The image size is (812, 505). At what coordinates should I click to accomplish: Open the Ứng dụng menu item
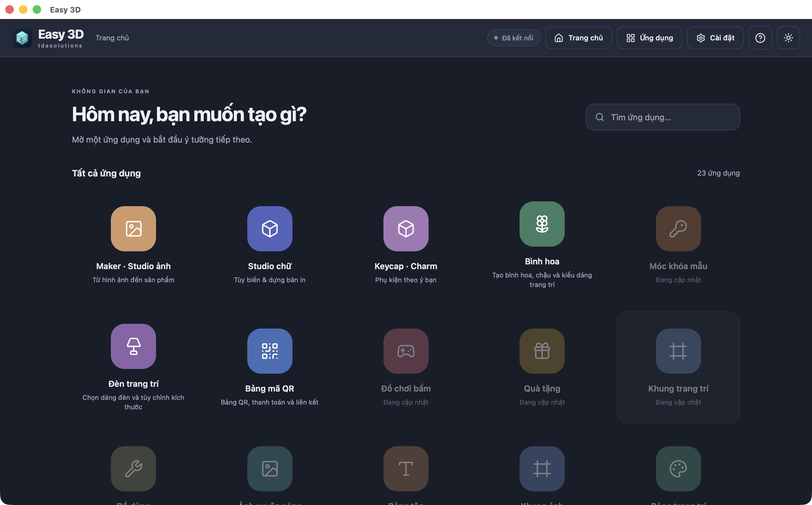(649, 38)
